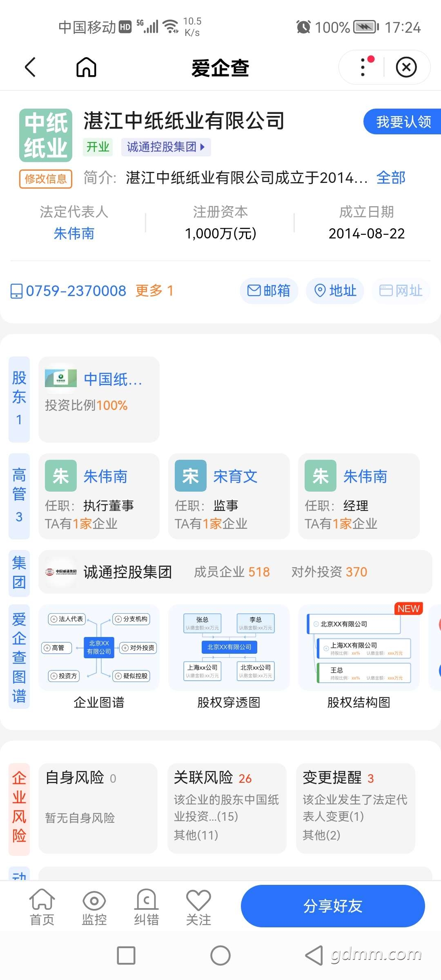Tap 其他(11) under 关联风险

196,835
